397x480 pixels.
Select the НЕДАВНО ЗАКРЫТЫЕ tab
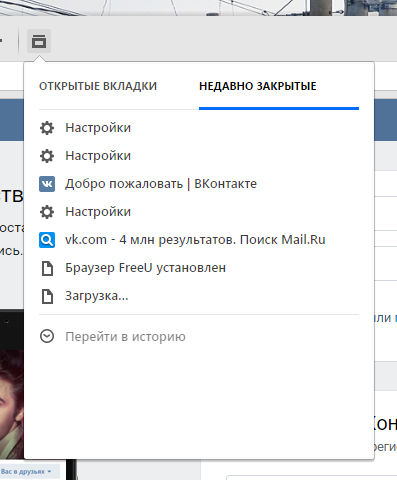click(258, 86)
